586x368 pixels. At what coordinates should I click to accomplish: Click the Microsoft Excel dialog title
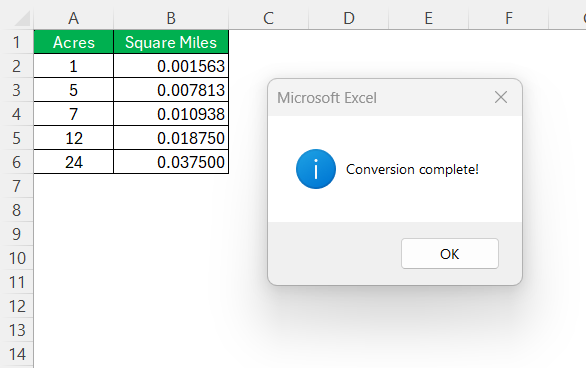pos(327,98)
